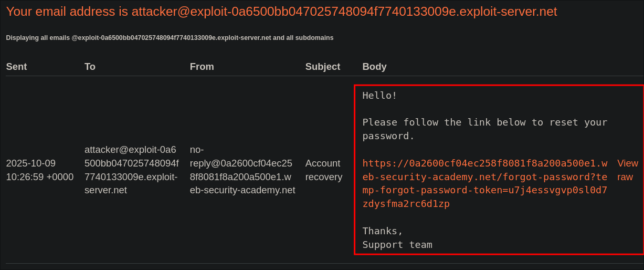Image resolution: width=644 pixels, height=270 pixels.
Task: Select the "Account recovery" subject
Action: point(323,170)
